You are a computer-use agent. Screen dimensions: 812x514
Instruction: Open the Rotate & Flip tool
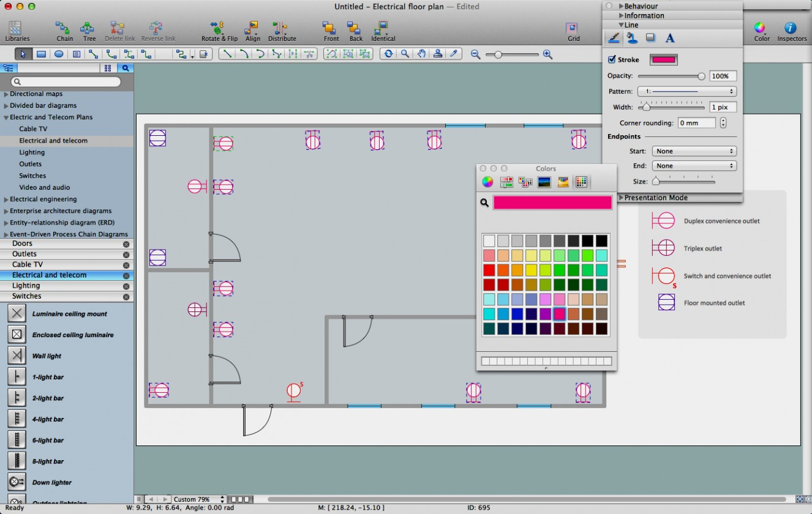tap(219, 29)
